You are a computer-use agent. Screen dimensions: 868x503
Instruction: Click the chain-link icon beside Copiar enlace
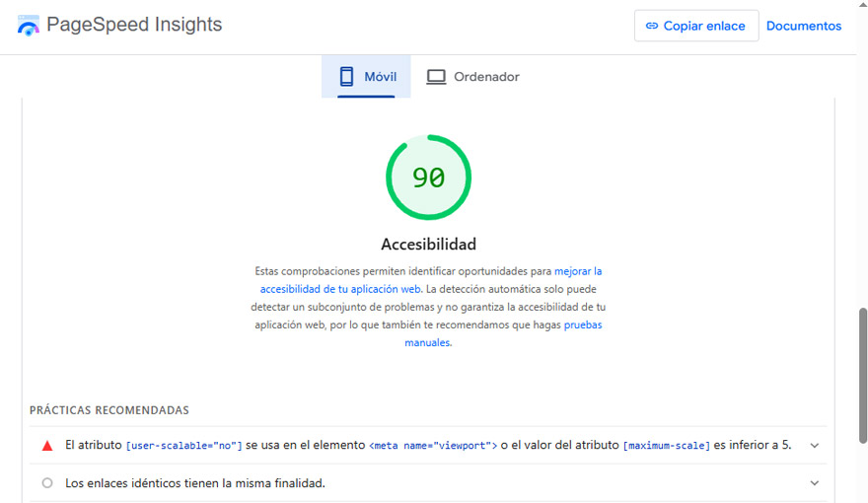[651, 27]
